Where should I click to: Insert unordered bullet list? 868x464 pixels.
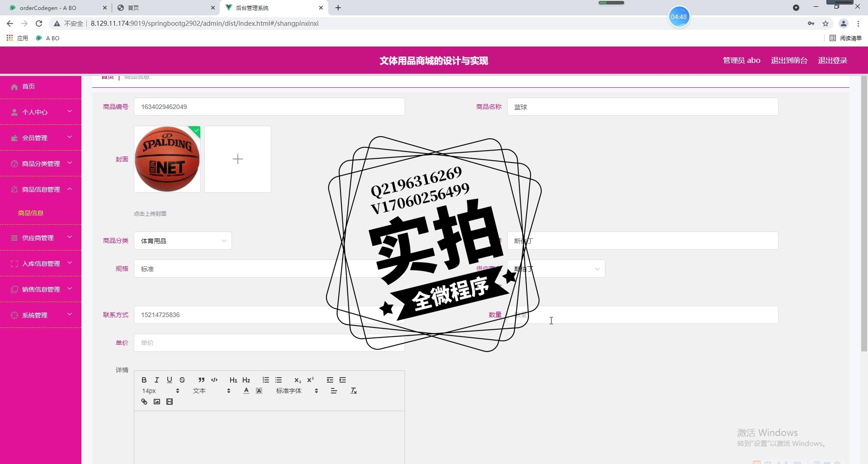[278, 380]
